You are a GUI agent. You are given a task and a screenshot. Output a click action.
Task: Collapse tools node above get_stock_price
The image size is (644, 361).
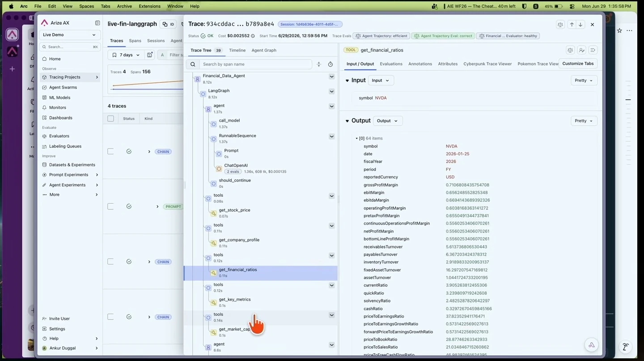coord(332,196)
